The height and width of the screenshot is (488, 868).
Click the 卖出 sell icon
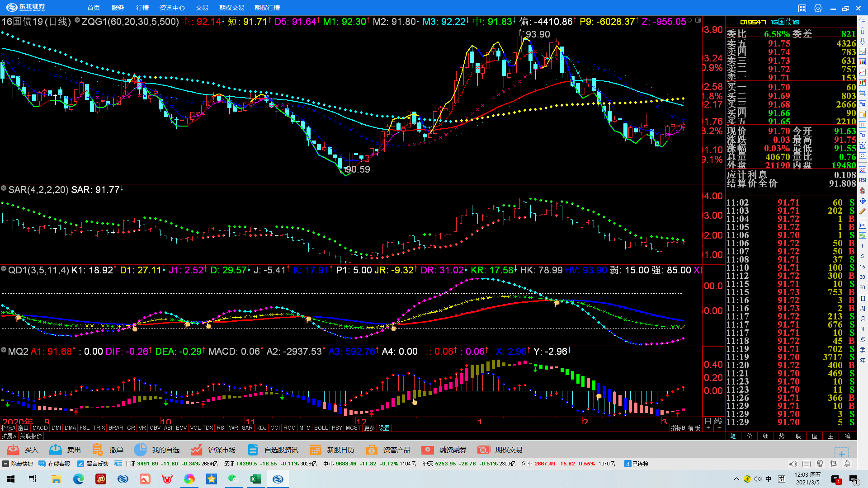pos(56,450)
